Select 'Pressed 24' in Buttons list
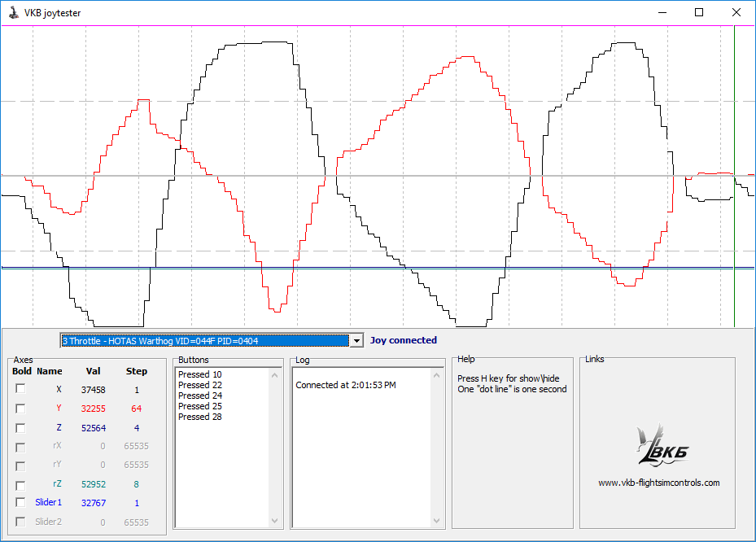The height and width of the screenshot is (542, 756). coord(199,396)
